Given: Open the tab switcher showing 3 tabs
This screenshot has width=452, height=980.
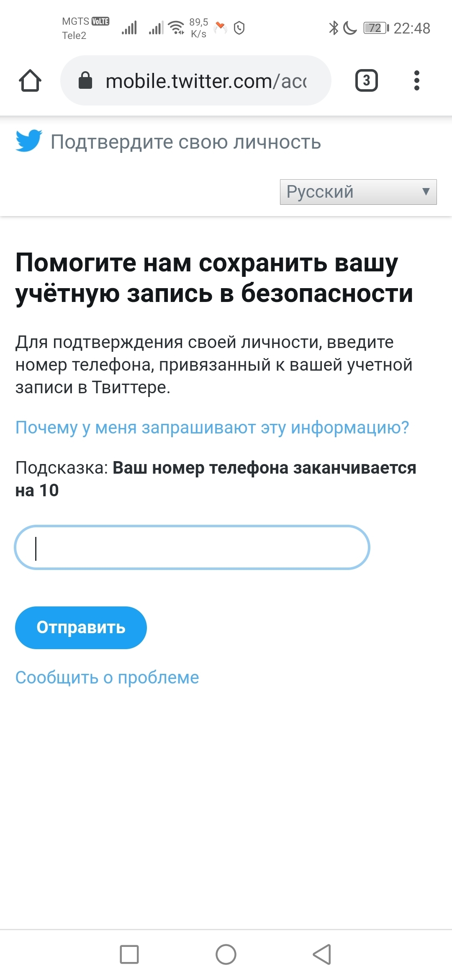Looking at the screenshot, I should click(367, 80).
